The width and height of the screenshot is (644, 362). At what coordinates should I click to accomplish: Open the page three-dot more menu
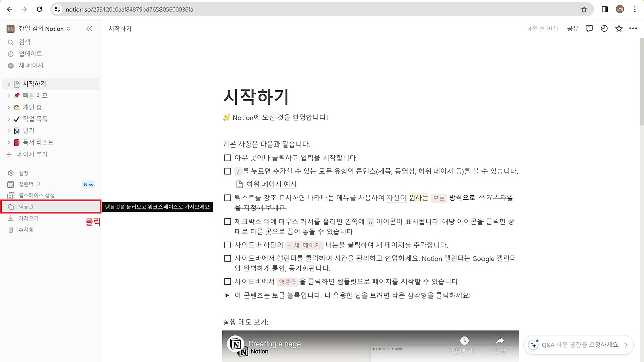coord(633,29)
